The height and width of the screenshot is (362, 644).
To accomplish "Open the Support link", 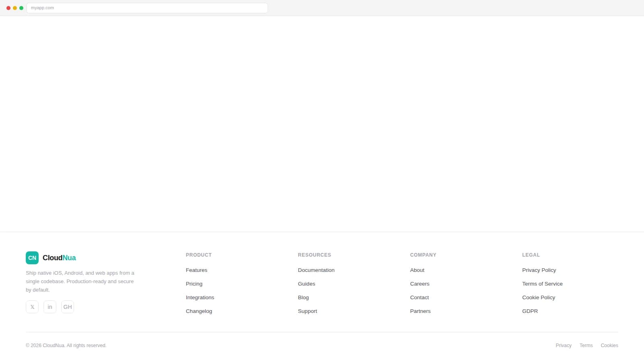I will coord(308,311).
